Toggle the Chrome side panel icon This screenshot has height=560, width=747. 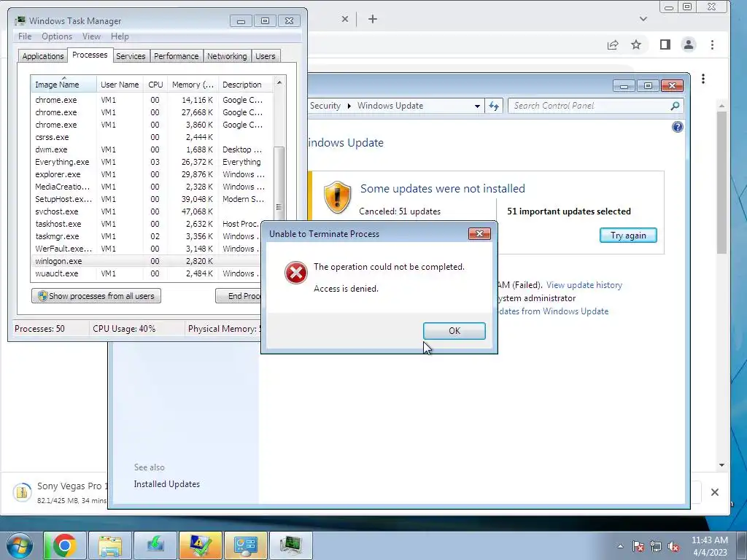665,44
